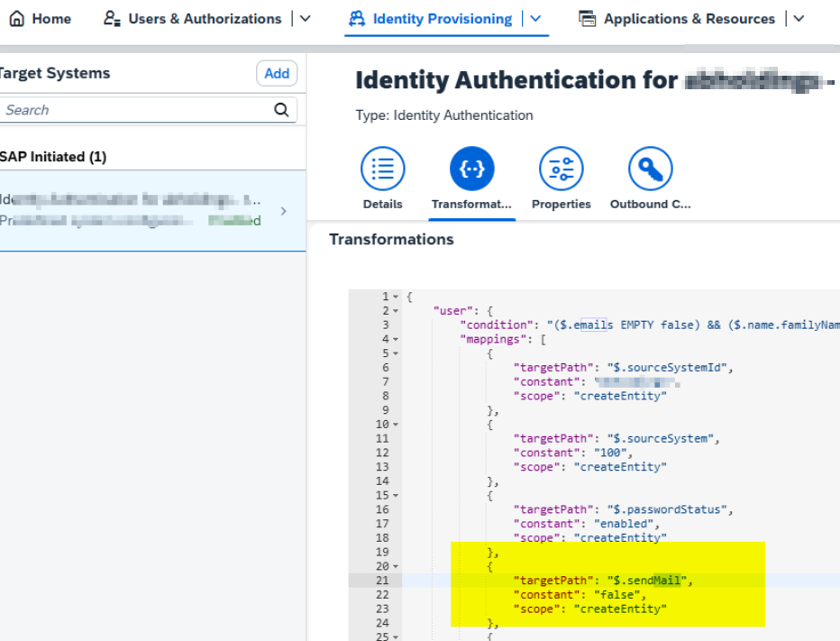The width and height of the screenshot is (840, 641).
Task: Click the Users & Authorizations person icon
Action: 112,19
